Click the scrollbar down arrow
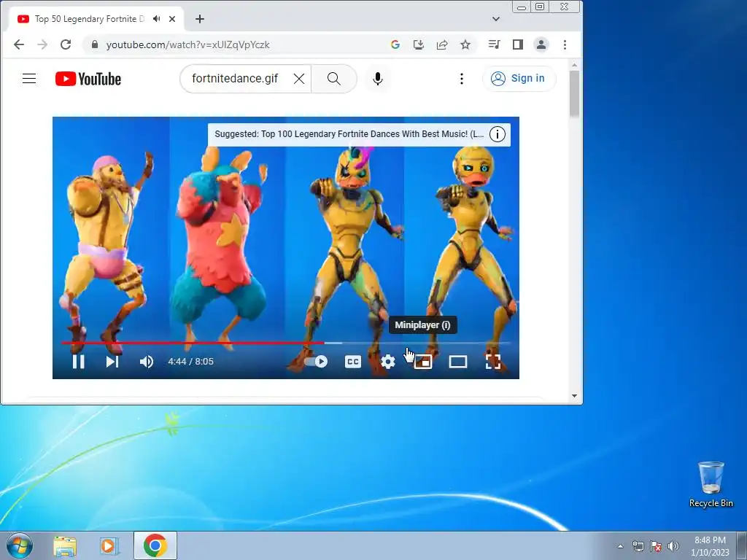747x560 pixels. point(575,396)
